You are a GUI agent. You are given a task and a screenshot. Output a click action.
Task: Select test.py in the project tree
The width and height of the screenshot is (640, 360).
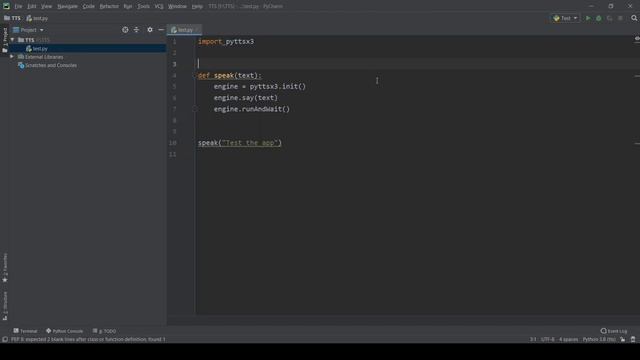coord(40,49)
